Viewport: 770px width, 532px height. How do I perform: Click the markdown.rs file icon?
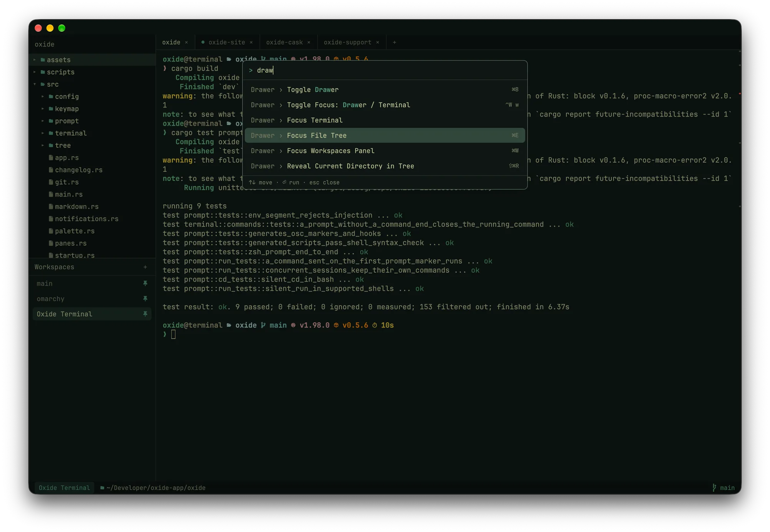51,207
